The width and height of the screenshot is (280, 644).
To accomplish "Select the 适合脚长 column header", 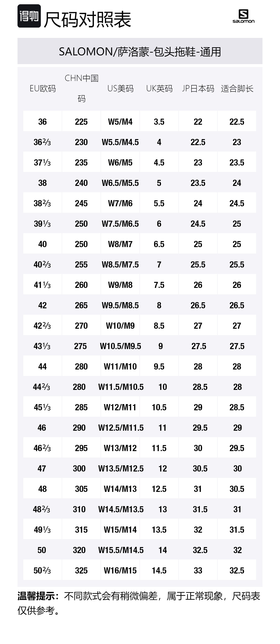I will (x=237, y=89).
